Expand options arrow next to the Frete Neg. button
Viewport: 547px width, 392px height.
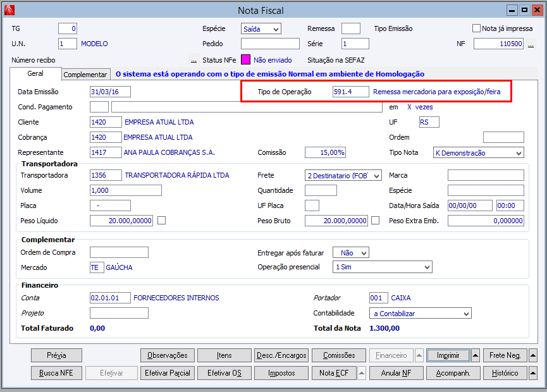[532, 355]
